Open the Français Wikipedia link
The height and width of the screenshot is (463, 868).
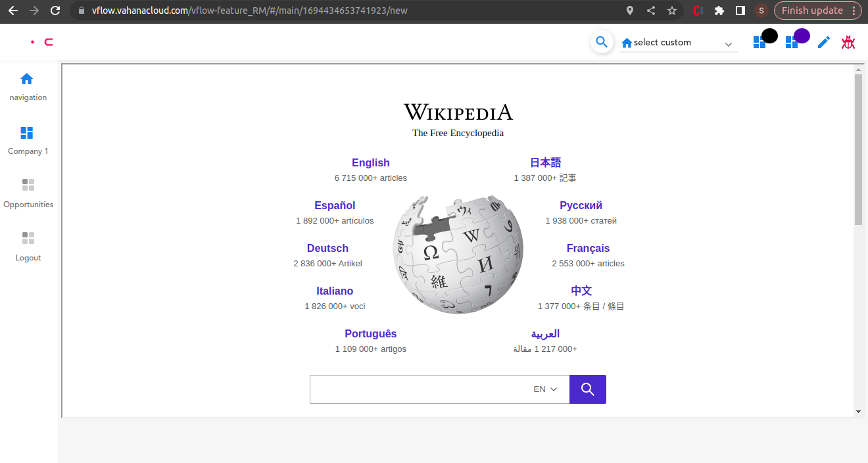[589, 249]
